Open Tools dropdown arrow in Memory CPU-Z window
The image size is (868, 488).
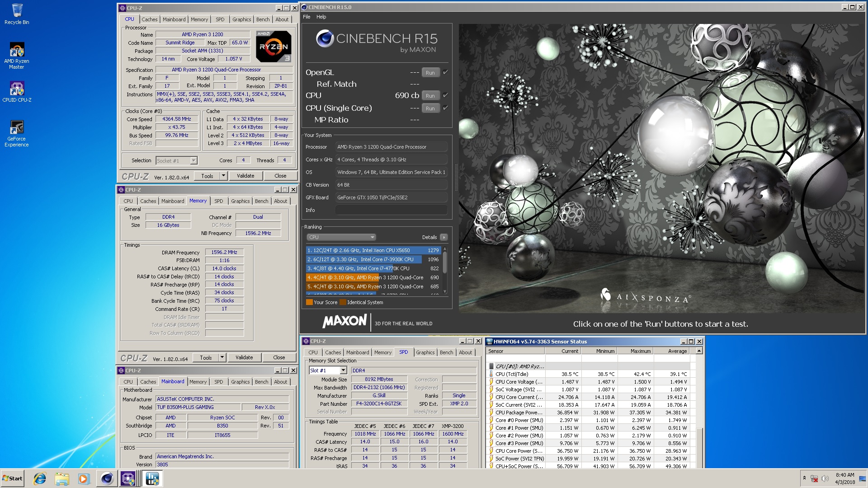coord(222,357)
